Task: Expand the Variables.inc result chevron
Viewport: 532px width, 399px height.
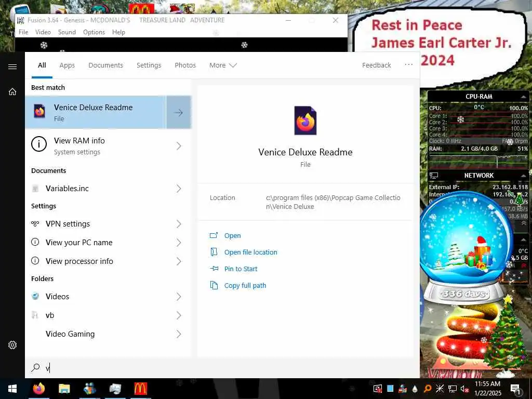Action: 179,189
